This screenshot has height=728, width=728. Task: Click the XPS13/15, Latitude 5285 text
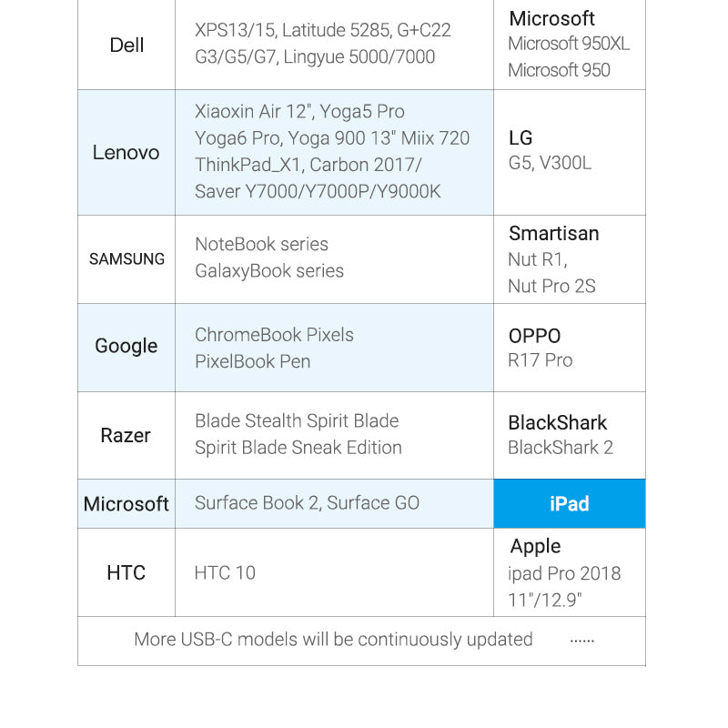pos(323,30)
